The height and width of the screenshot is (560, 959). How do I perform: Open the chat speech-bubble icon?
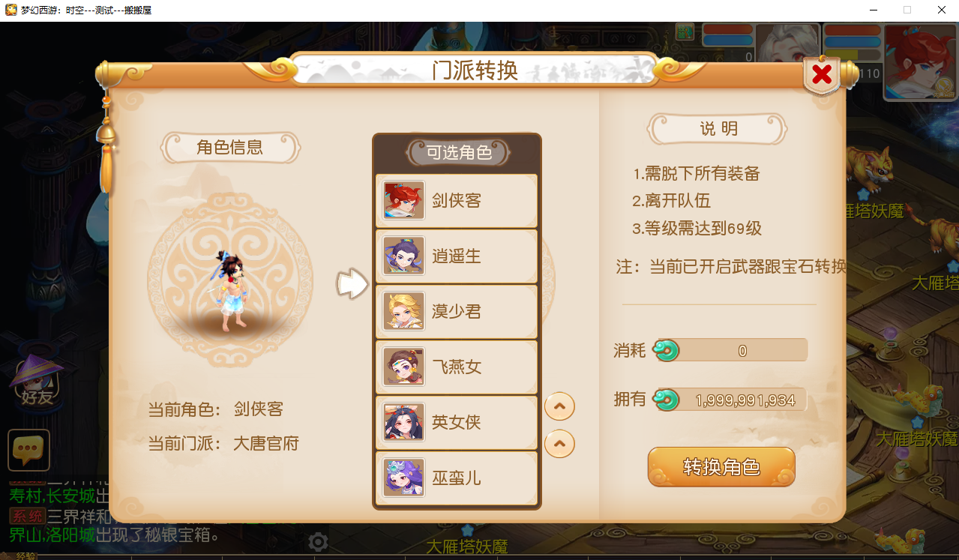pos(29,450)
